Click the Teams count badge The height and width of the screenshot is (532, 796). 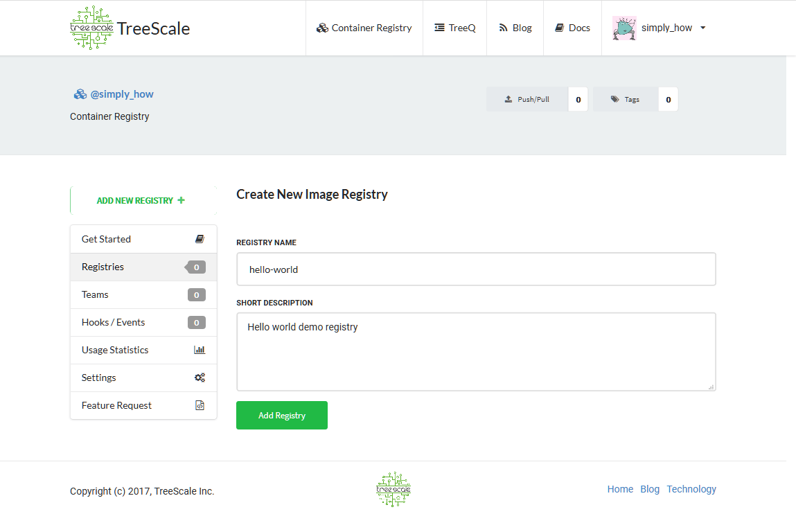point(197,295)
